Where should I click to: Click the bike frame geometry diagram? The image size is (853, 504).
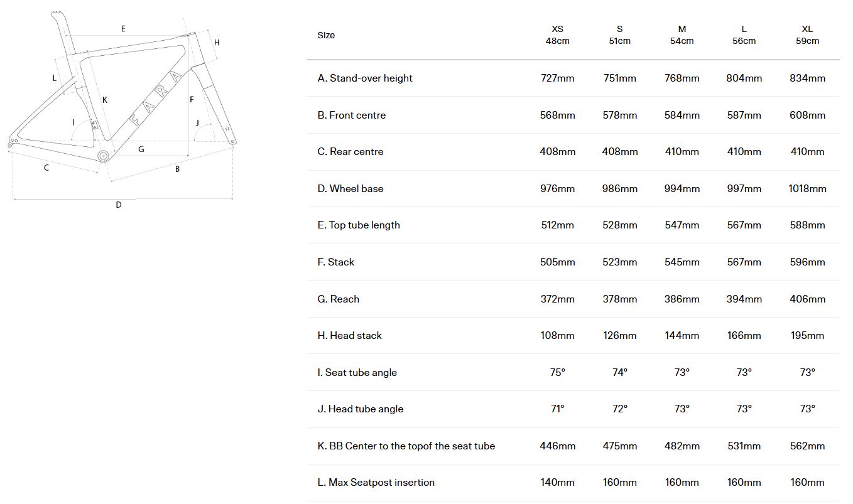pos(122,107)
